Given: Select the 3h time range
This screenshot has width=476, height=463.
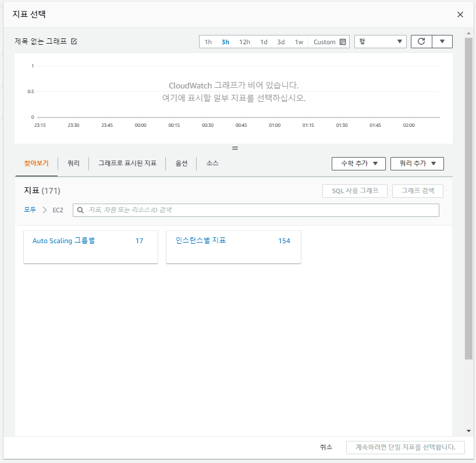Looking at the screenshot, I should pyautogui.click(x=225, y=42).
